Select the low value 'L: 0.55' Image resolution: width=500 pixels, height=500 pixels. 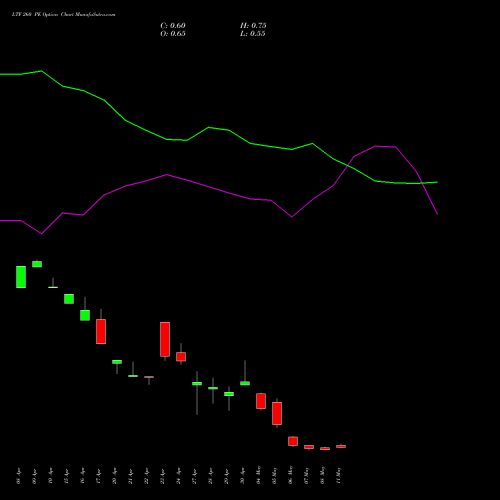pos(253,34)
